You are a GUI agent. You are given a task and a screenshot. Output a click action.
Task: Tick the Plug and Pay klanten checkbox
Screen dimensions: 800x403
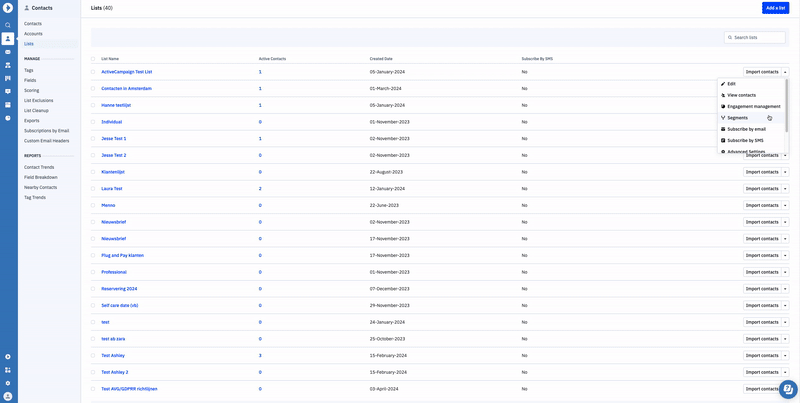pyautogui.click(x=93, y=255)
